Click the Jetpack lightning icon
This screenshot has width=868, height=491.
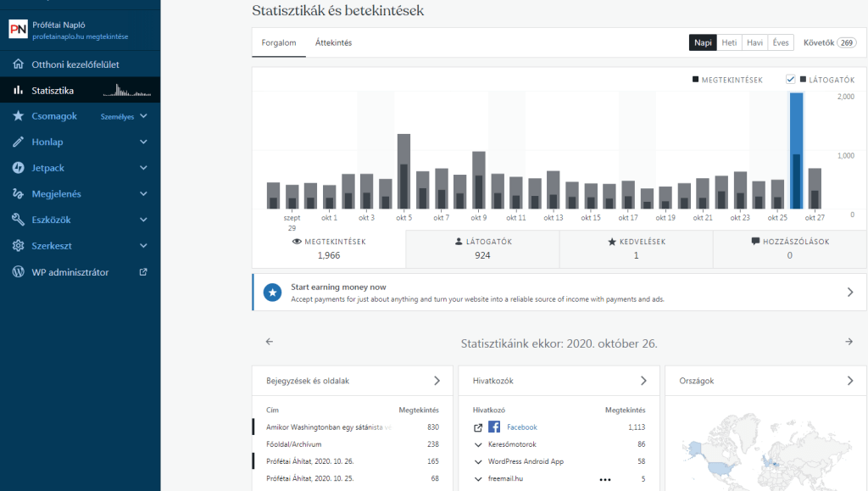[x=18, y=168]
